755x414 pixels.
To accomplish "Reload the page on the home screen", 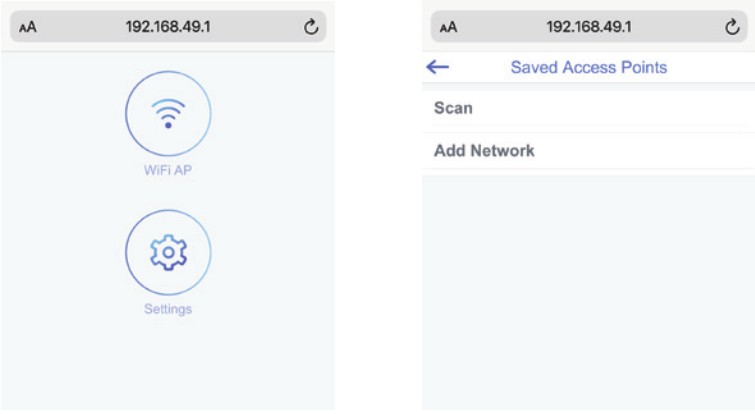I will click(311, 28).
